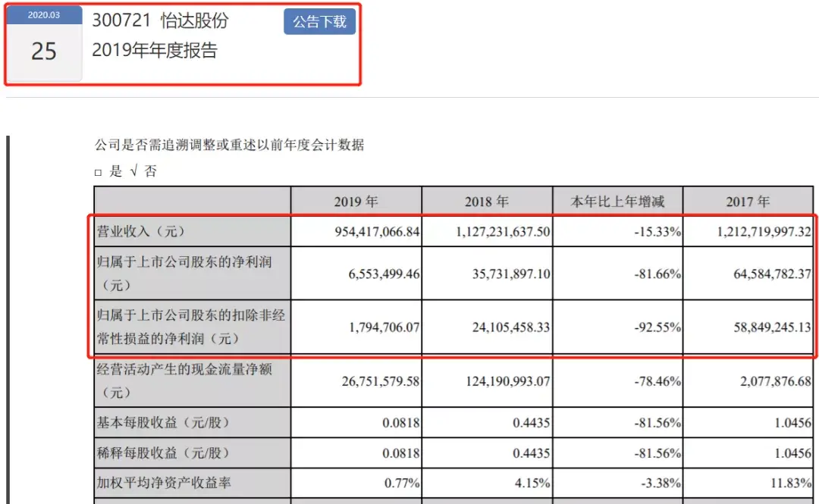The height and width of the screenshot is (504, 819).
Task: Click the -92.55% change cell
Action: click(617, 327)
